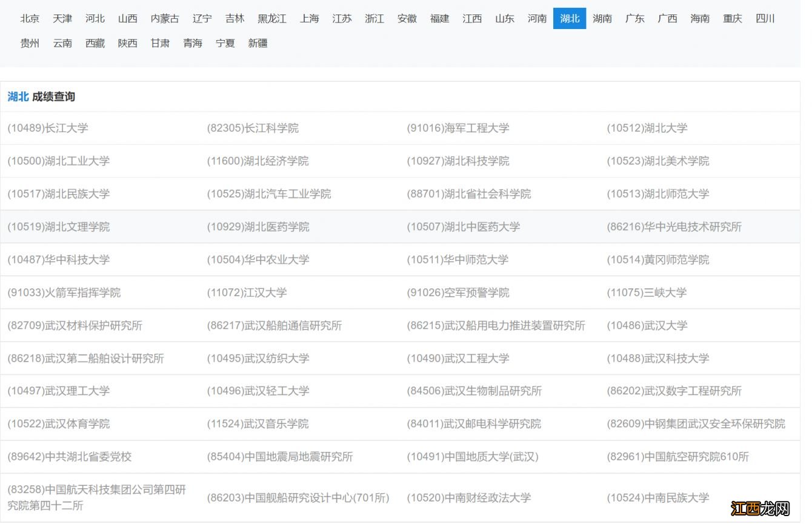Open (82305)长江科学院 link
Image resolution: width=812 pixels, height=527 pixels.
253,128
